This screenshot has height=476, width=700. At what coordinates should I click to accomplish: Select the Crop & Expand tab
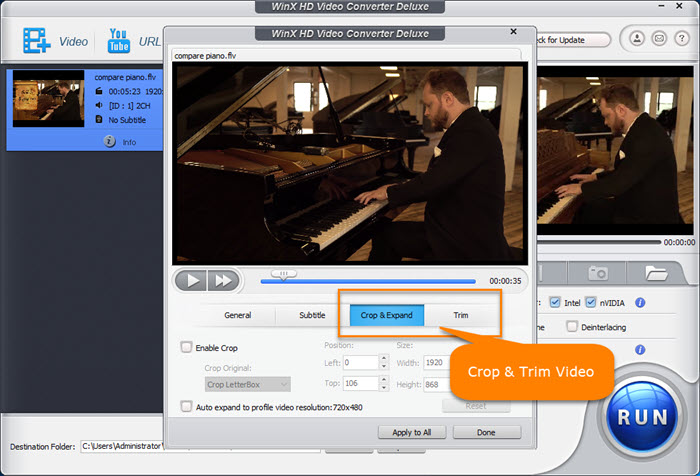387,315
